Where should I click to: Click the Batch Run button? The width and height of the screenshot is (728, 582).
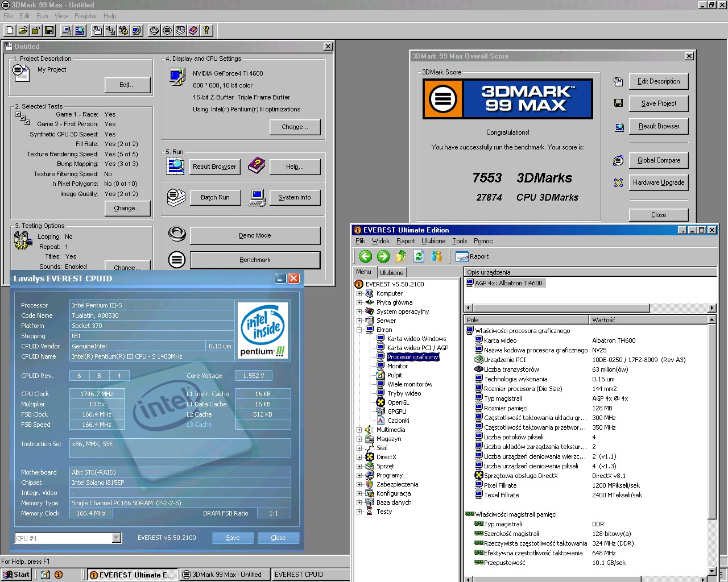215,198
